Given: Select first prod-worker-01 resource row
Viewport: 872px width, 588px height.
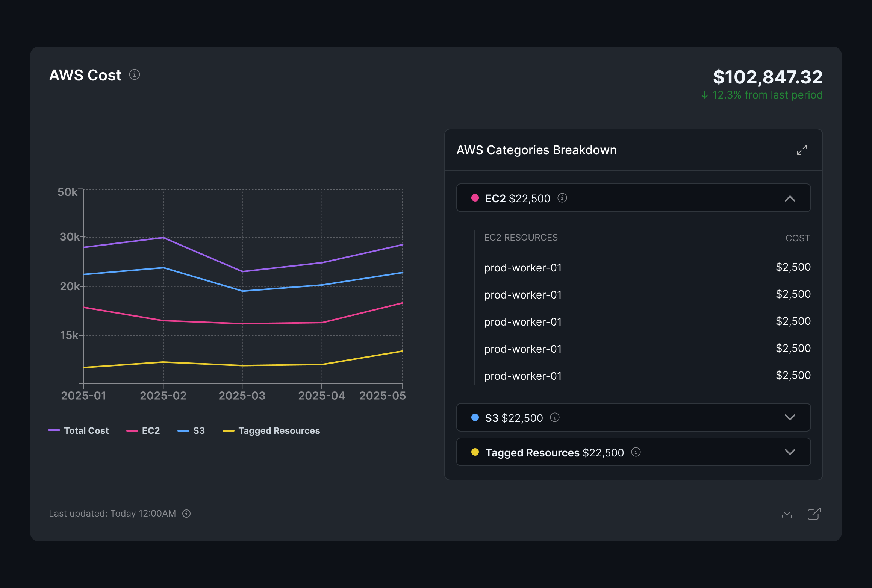Looking at the screenshot, I should coord(522,268).
